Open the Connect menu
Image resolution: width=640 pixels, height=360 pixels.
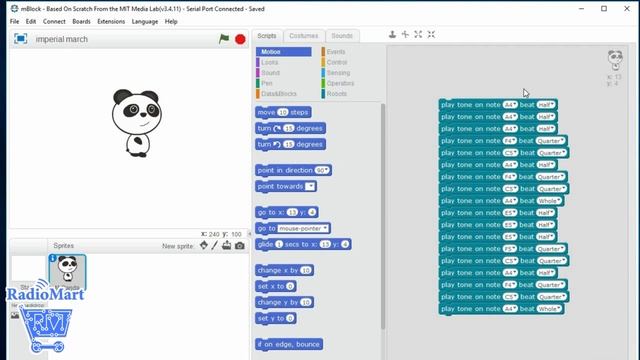[54, 21]
